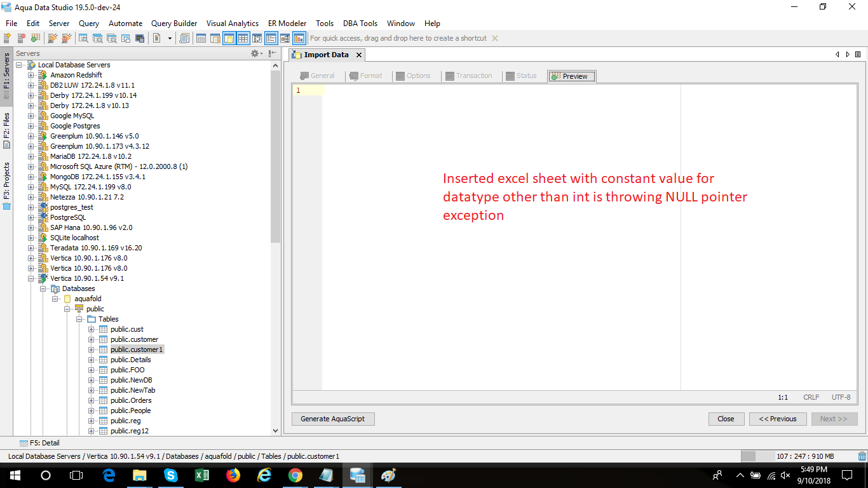Open the Query menu
Screen dimensions: 868x488
(x=89, y=24)
